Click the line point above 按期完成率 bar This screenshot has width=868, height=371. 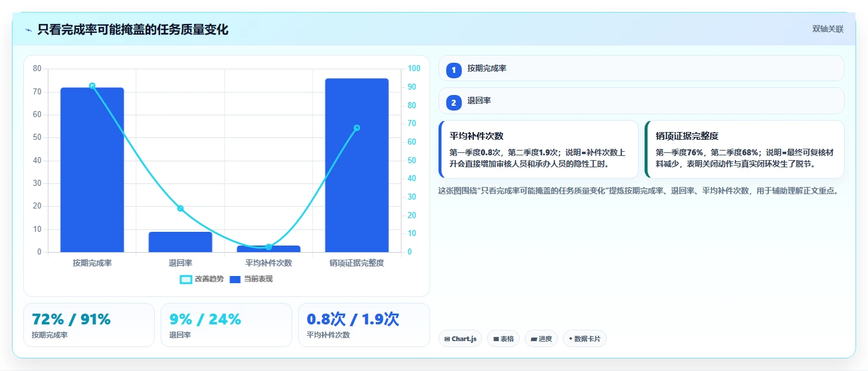(92, 86)
